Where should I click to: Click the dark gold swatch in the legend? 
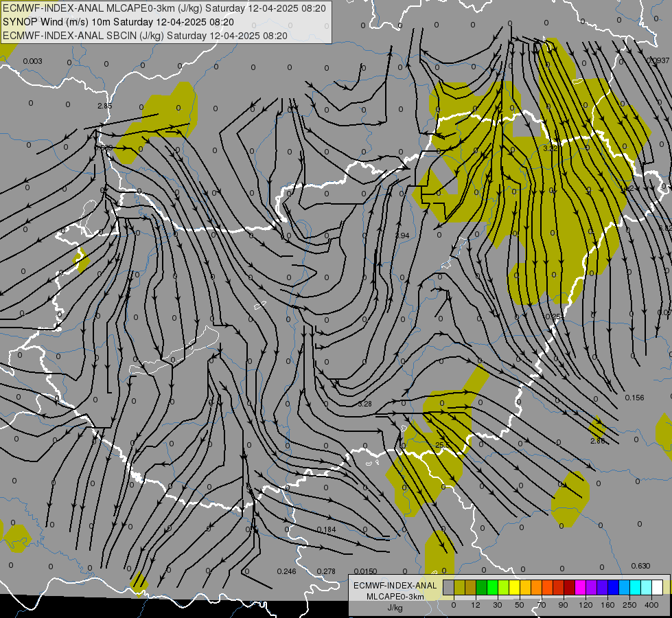[x=471, y=587]
